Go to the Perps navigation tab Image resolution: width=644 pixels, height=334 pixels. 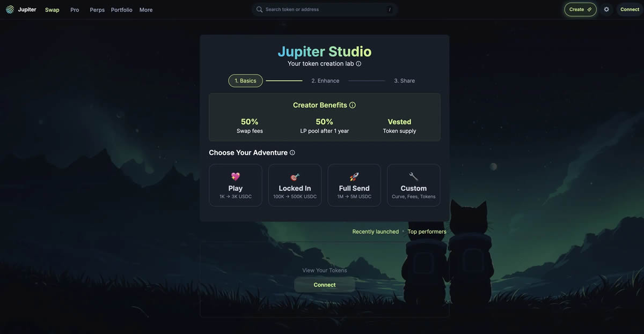coord(97,10)
